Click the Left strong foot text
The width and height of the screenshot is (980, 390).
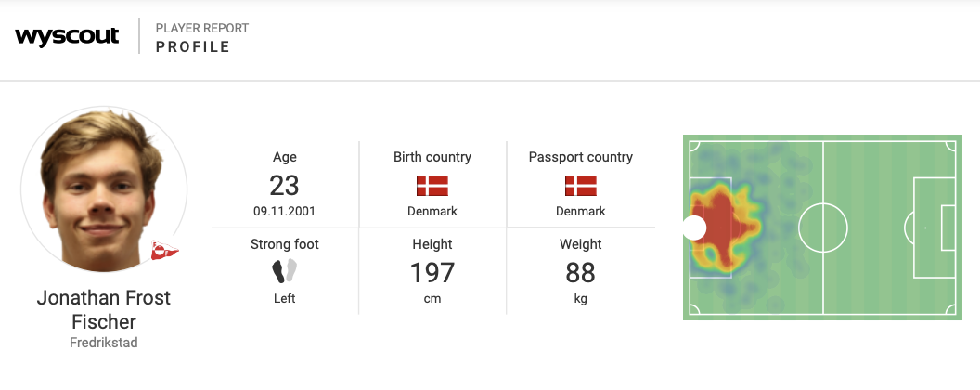tap(285, 299)
